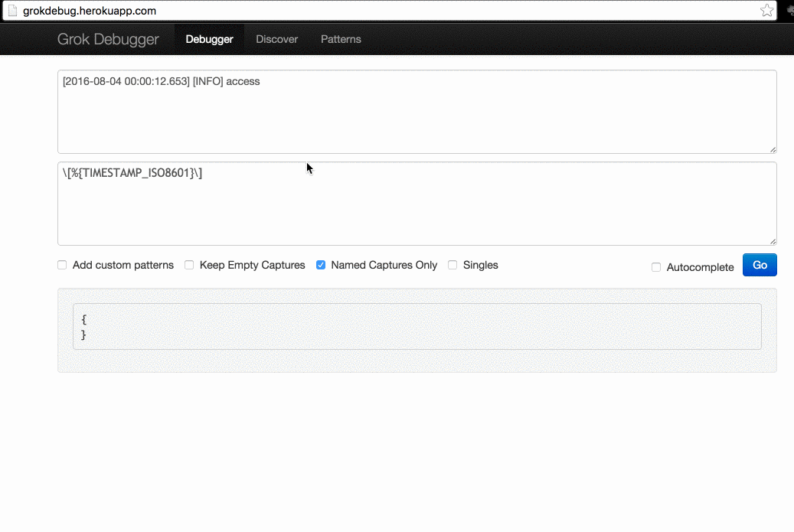Image resolution: width=794 pixels, height=532 pixels.
Task: Check Keep Empty Captures option
Action: point(189,265)
